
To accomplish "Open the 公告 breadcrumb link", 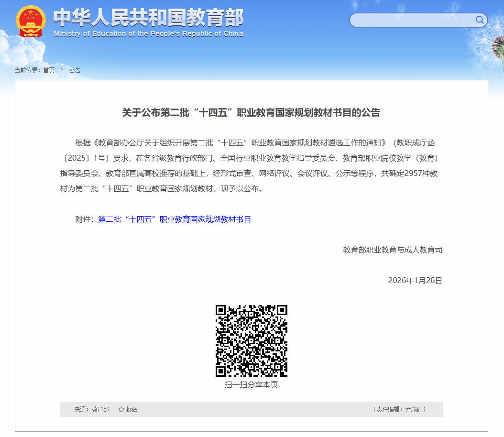I will coord(75,70).
